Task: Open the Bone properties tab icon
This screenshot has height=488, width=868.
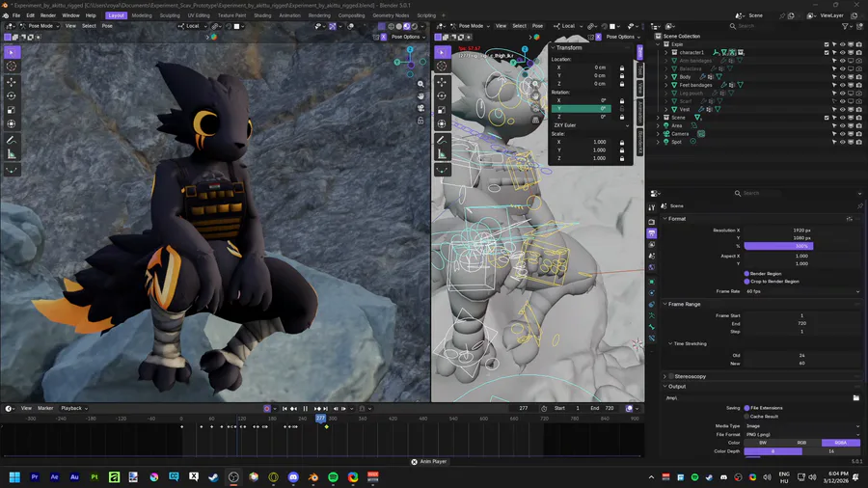Action: click(652, 327)
